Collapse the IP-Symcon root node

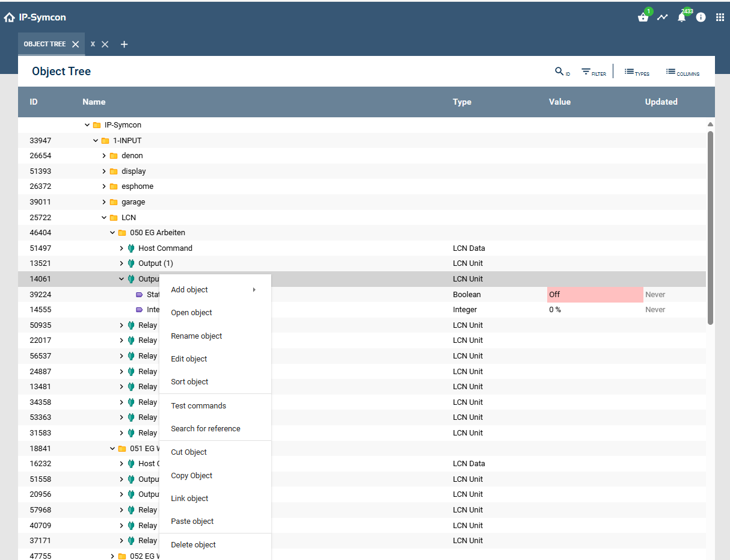point(87,125)
